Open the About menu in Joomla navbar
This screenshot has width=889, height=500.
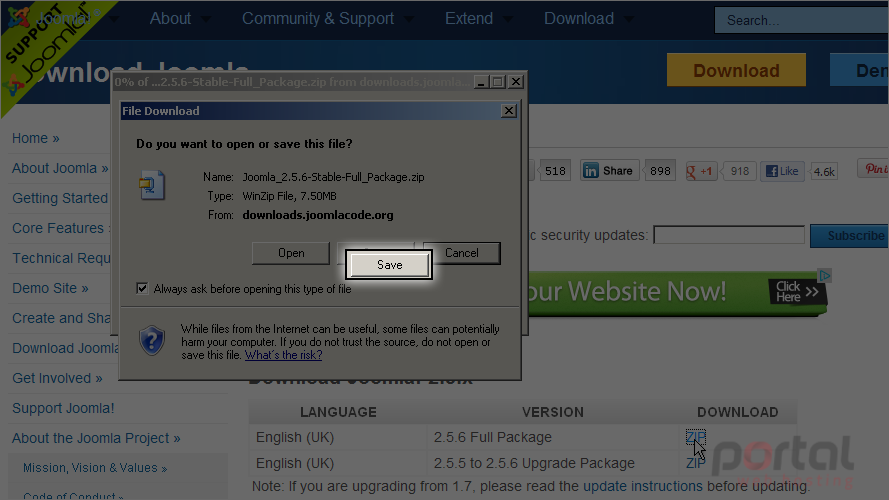click(x=170, y=19)
